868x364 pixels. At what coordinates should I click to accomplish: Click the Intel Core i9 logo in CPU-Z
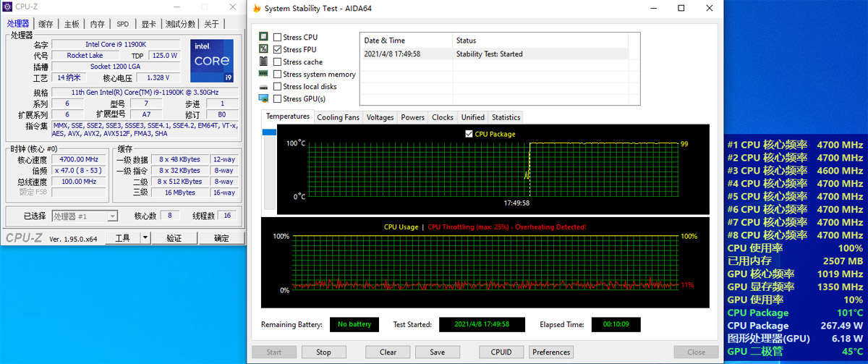coord(213,61)
